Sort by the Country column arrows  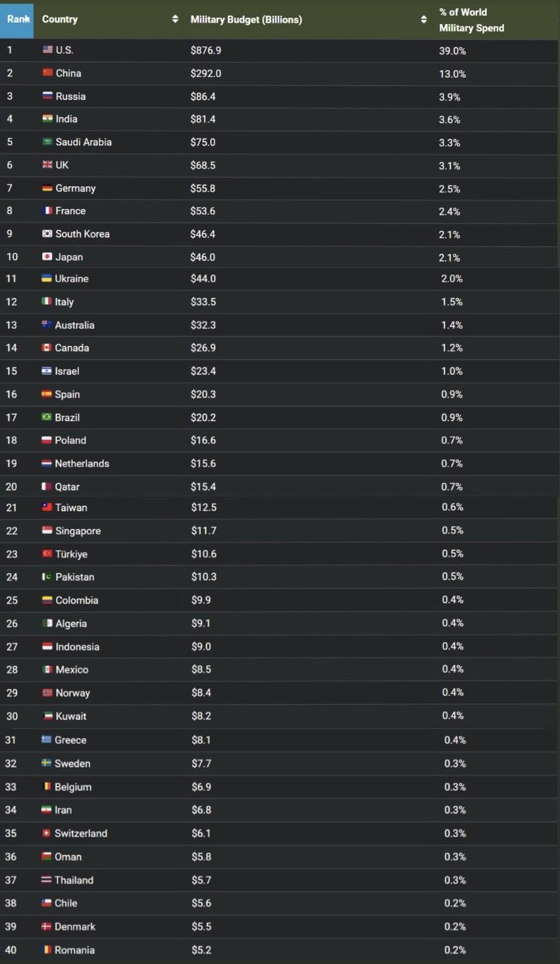(x=175, y=20)
